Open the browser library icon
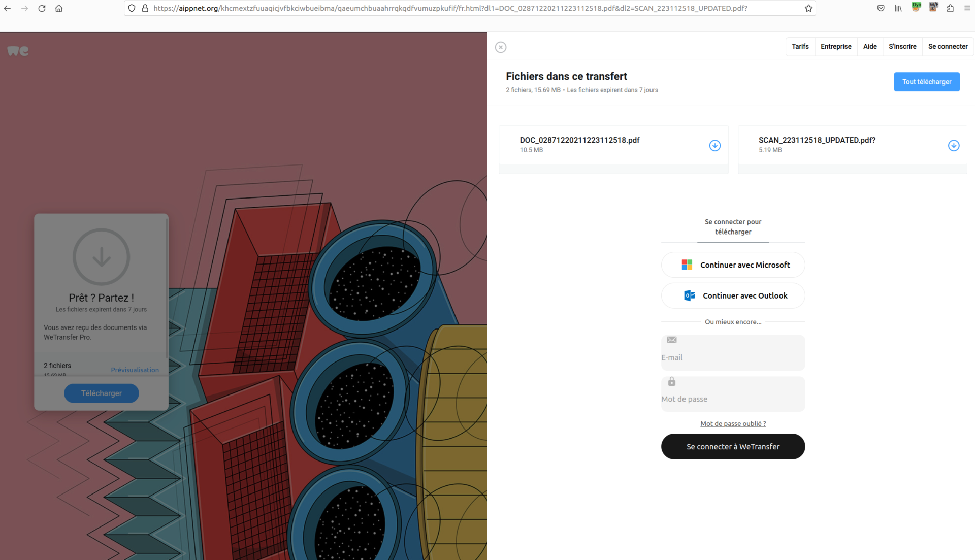Viewport: 975px width, 560px height. click(898, 8)
